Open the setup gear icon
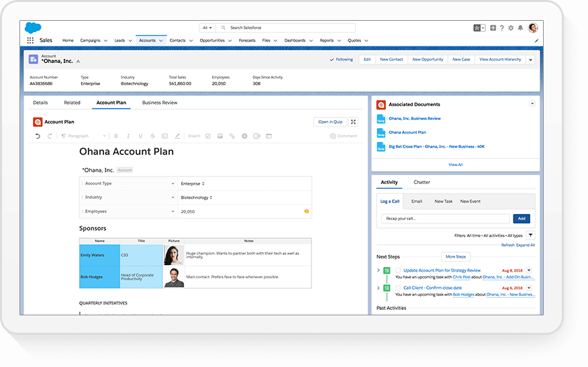The width and height of the screenshot is (588, 367). tap(511, 28)
